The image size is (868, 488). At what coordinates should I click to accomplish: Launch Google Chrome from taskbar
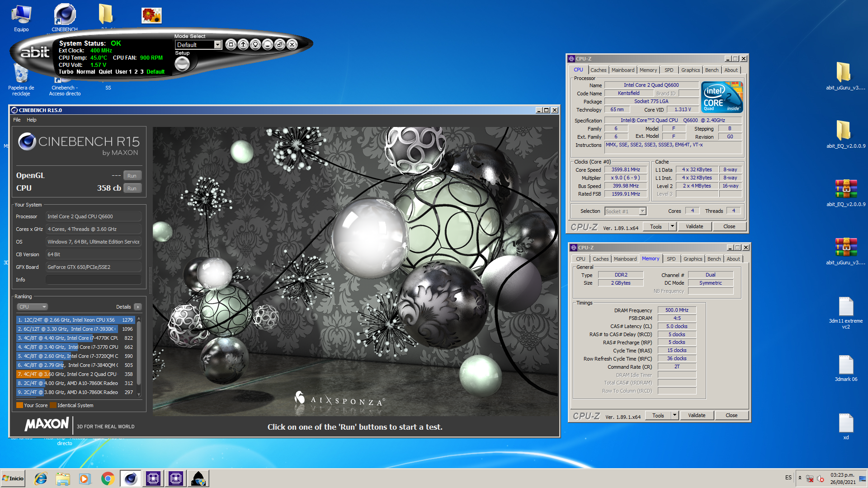pos(108,479)
